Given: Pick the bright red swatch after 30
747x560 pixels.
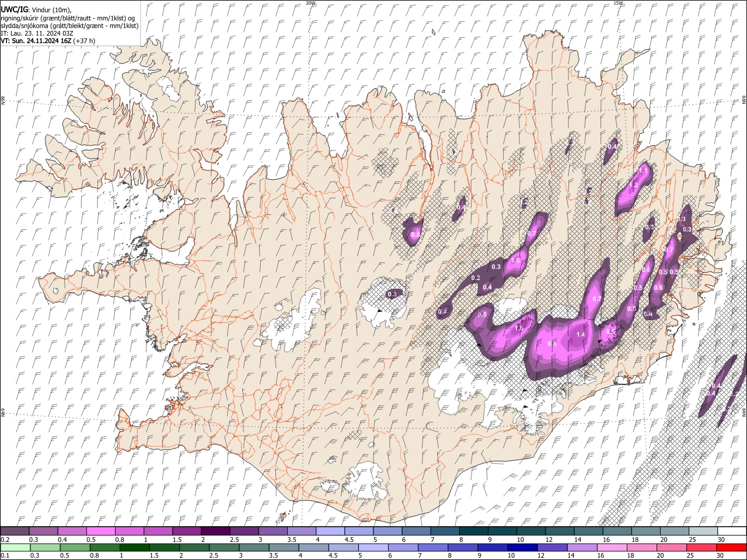Looking at the screenshot, I should pos(731,547).
